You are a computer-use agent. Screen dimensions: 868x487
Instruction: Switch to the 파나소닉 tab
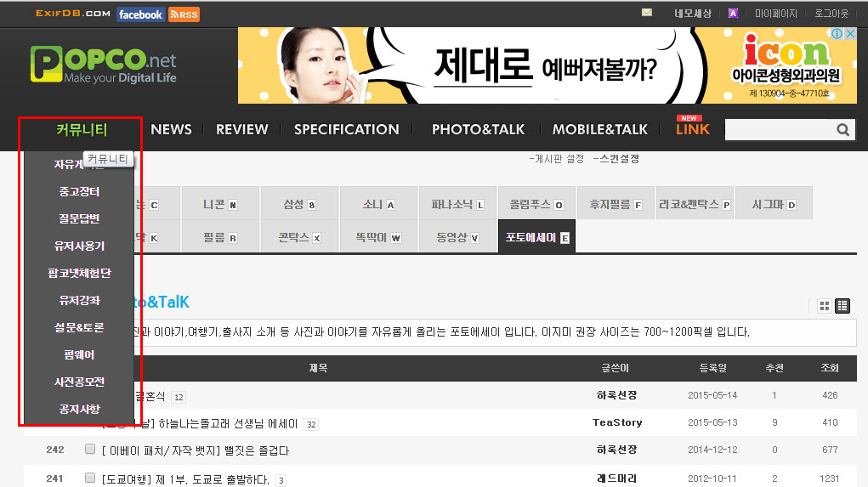tap(457, 204)
